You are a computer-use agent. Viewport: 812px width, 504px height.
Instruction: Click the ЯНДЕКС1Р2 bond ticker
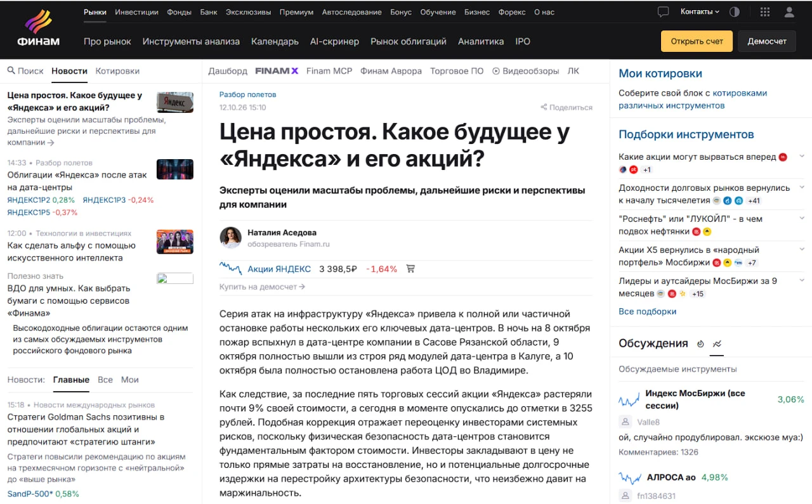pyautogui.click(x=29, y=200)
